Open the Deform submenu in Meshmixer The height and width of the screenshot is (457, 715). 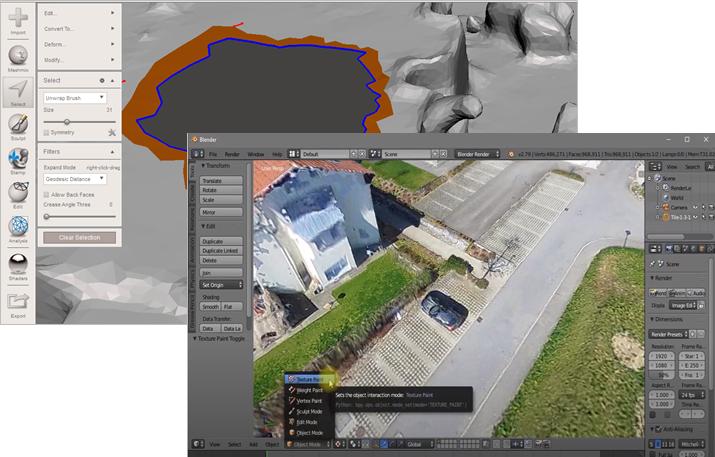click(x=79, y=44)
